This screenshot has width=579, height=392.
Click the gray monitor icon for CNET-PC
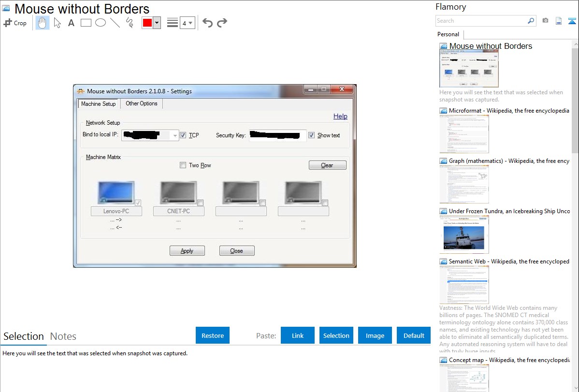click(x=178, y=192)
